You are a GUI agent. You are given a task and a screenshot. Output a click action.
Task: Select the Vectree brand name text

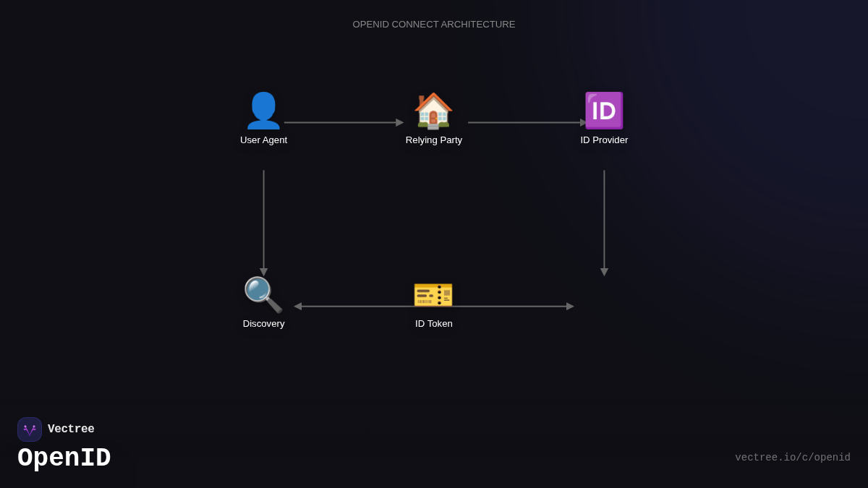71,429
